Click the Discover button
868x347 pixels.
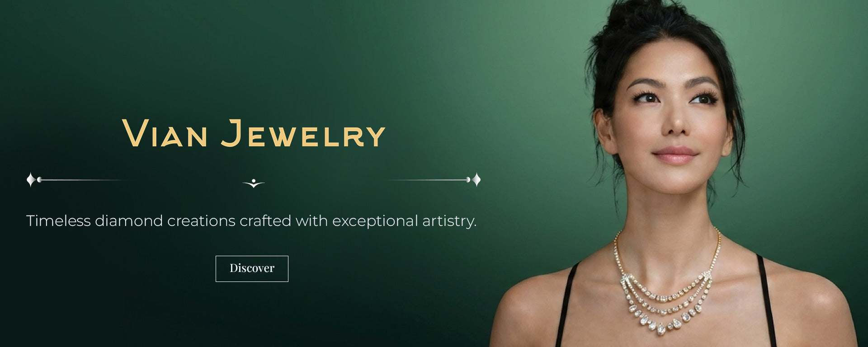coord(252,268)
